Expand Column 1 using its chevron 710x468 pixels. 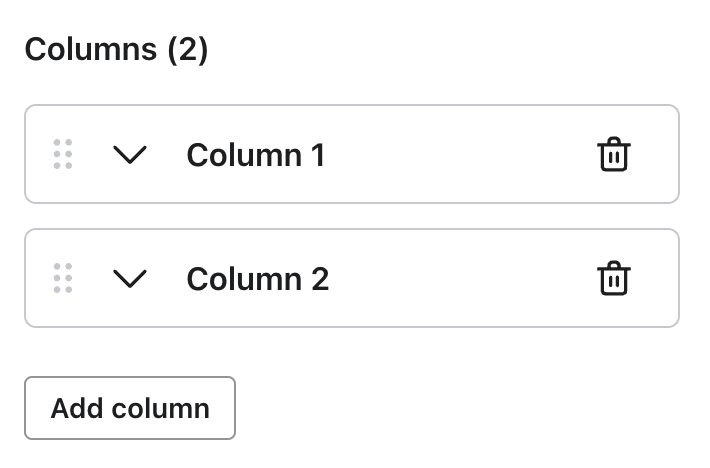tap(130, 155)
